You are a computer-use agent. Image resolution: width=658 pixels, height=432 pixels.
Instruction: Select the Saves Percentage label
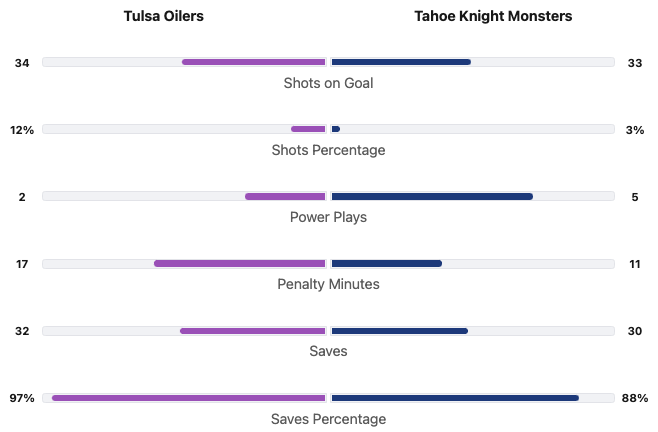pyautogui.click(x=328, y=419)
